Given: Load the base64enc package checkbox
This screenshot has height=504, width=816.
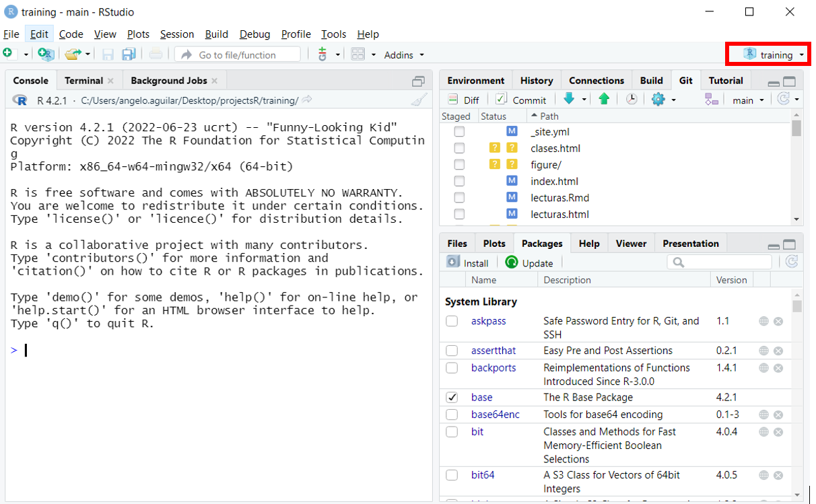Looking at the screenshot, I should [452, 415].
